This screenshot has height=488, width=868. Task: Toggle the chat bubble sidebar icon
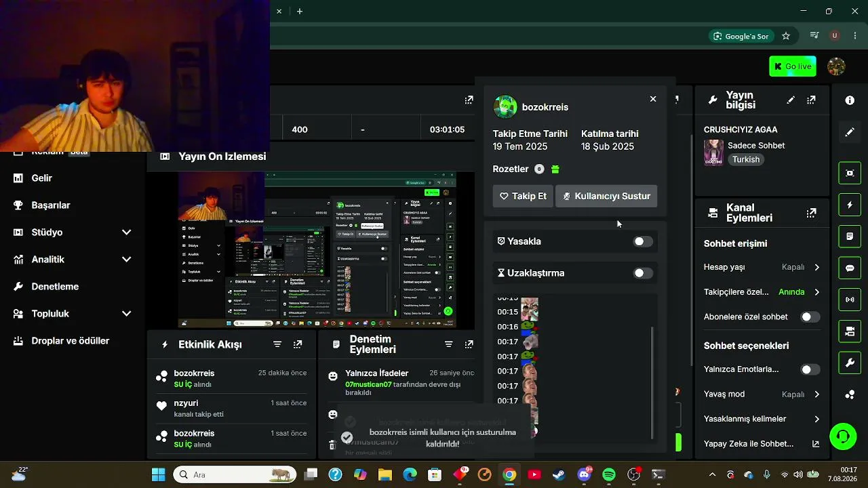[850, 268]
